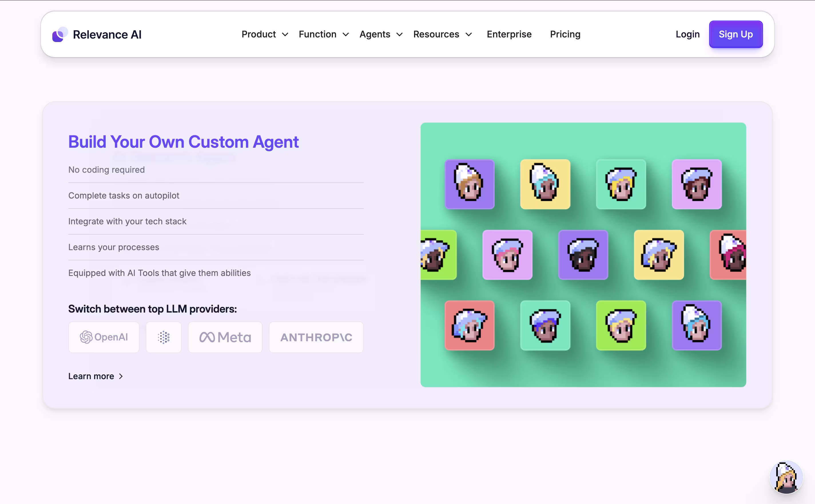Click the bottom-row purple agent avatar tile
The width and height of the screenshot is (815, 504).
[x=697, y=325]
